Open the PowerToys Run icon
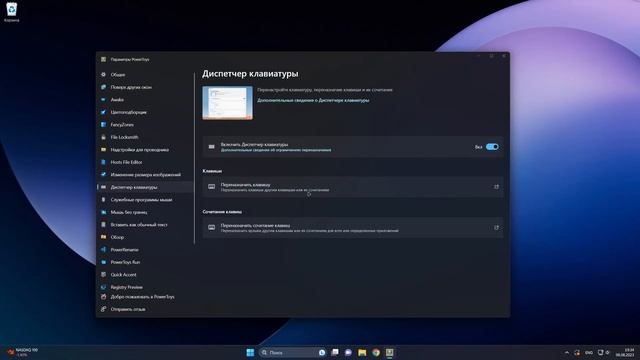Screen dimensions: 640x360 coord(103,262)
